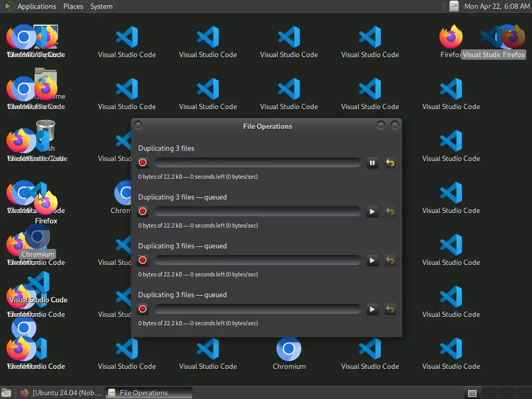Switch to the Ubuntu 24.04 Firefox taskbar window
The image size is (532, 399).
pyautogui.click(x=61, y=393)
